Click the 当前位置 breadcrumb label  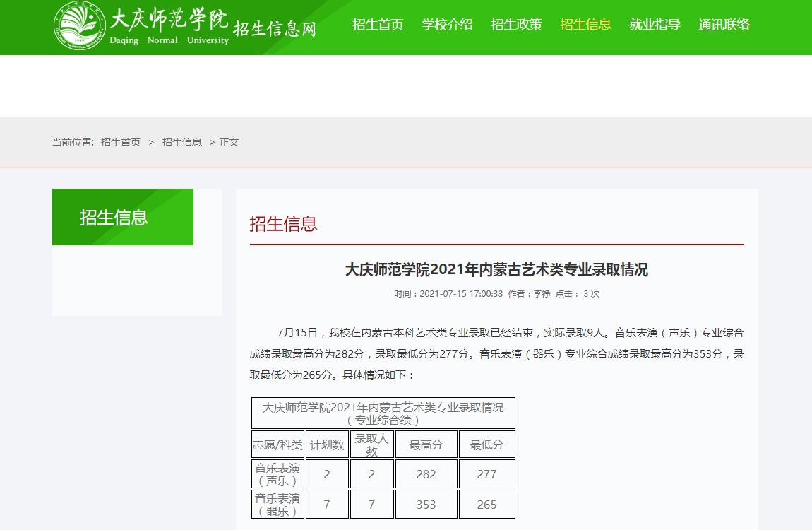point(73,142)
